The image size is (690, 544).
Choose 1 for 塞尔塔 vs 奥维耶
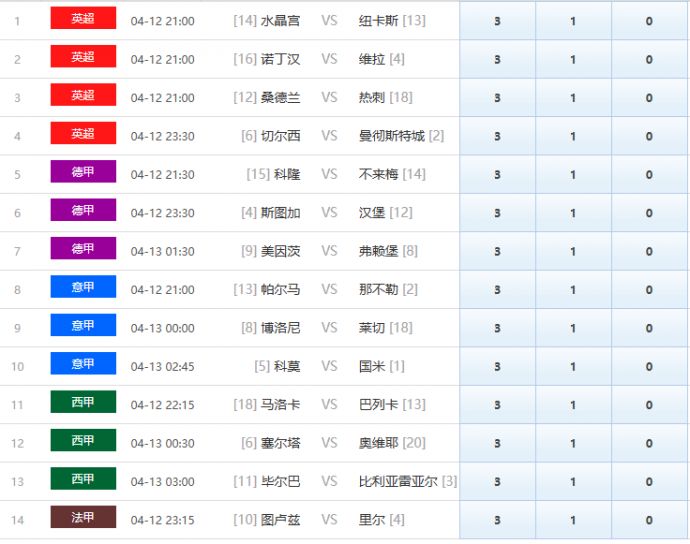coord(573,443)
